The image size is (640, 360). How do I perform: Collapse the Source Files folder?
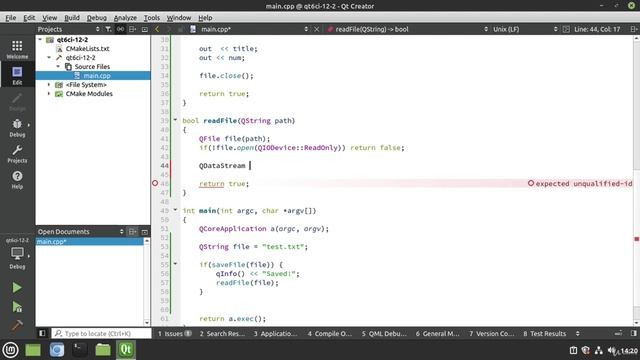tap(58, 66)
